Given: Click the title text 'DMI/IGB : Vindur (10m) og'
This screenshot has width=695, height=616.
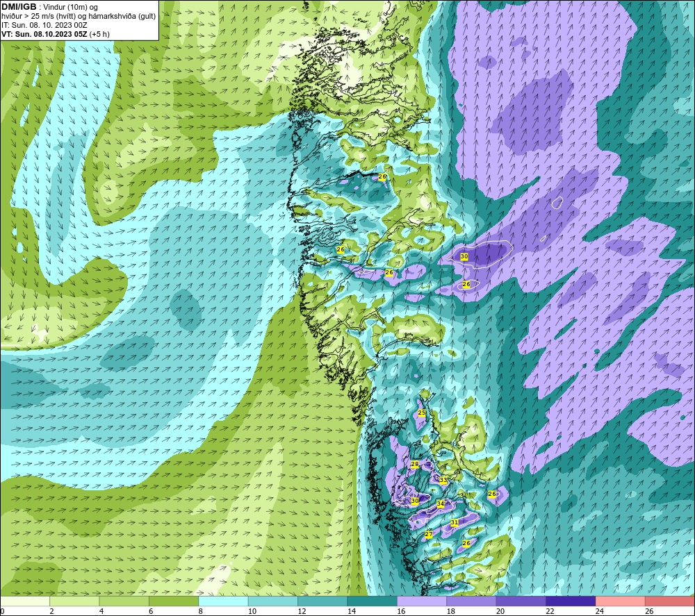Looking at the screenshot, I should 50,7.
